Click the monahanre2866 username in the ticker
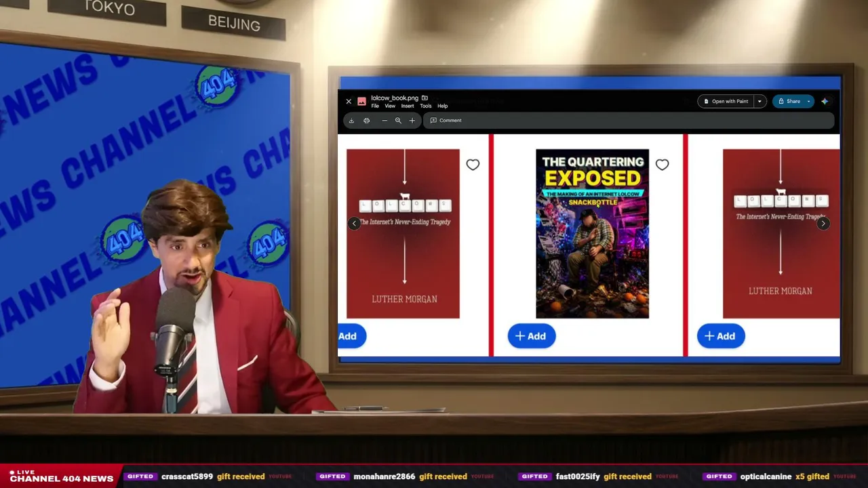This screenshot has height=488, width=868. tap(384, 476)
